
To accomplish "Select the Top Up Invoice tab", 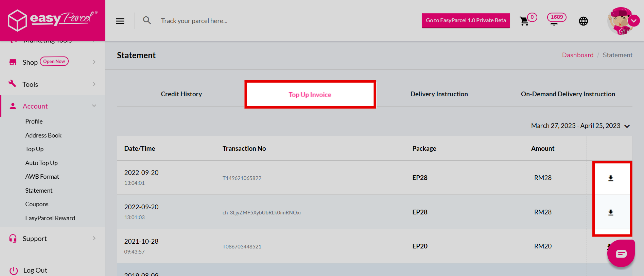I will tap(310, 95).
